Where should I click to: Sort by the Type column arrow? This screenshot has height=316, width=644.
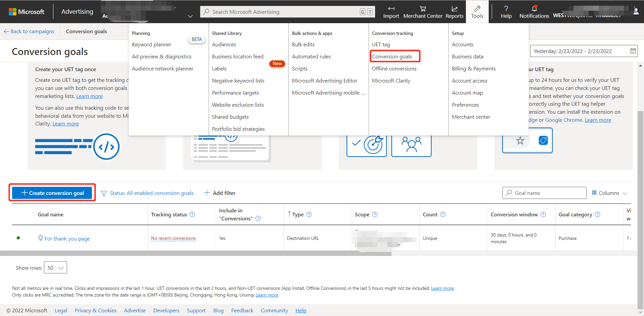pyautogui.click(x=289, y=214)
